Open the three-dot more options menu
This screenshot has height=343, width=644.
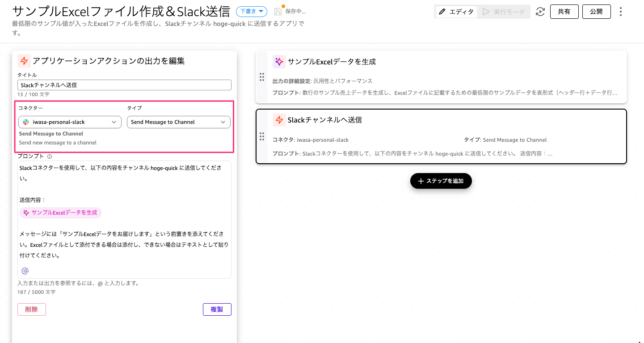(x=620, y=12)
